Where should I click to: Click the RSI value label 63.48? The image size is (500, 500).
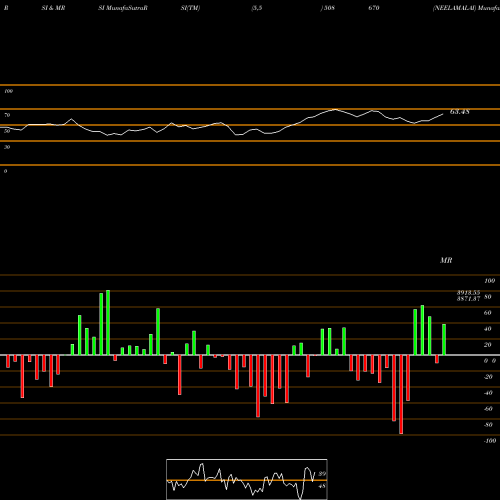(x=460, y=112)
